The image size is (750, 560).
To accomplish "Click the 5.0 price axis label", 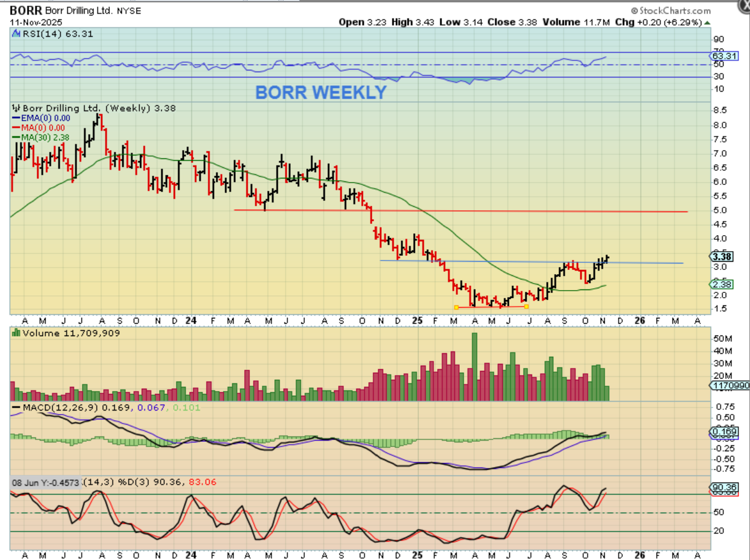I will (x=719, y=210).
